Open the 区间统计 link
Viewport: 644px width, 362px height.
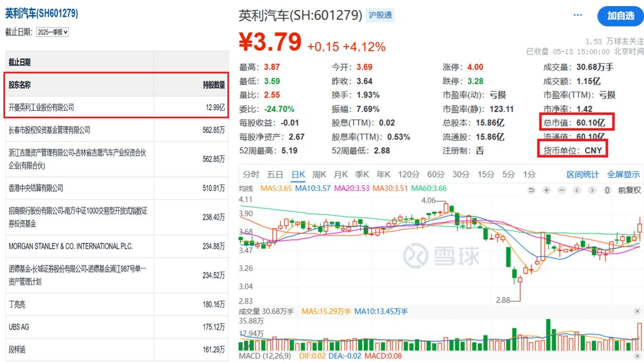point(583,174)
